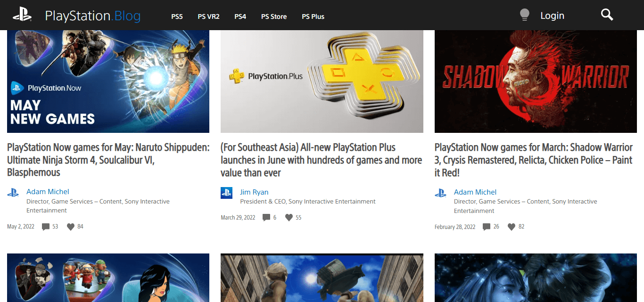Click the March 29, 2022 date text
644x302 pixels.
point(238,218)
